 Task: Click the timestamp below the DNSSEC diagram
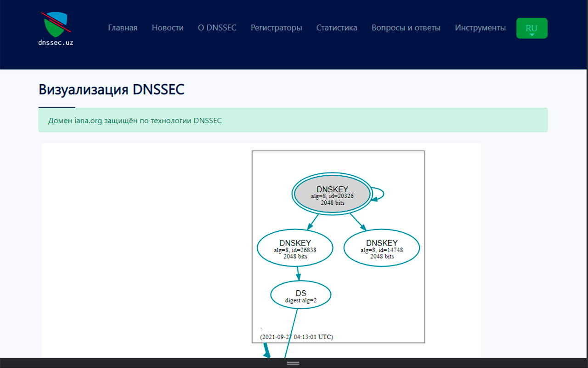pyautogui.click(x=297, y=337)
